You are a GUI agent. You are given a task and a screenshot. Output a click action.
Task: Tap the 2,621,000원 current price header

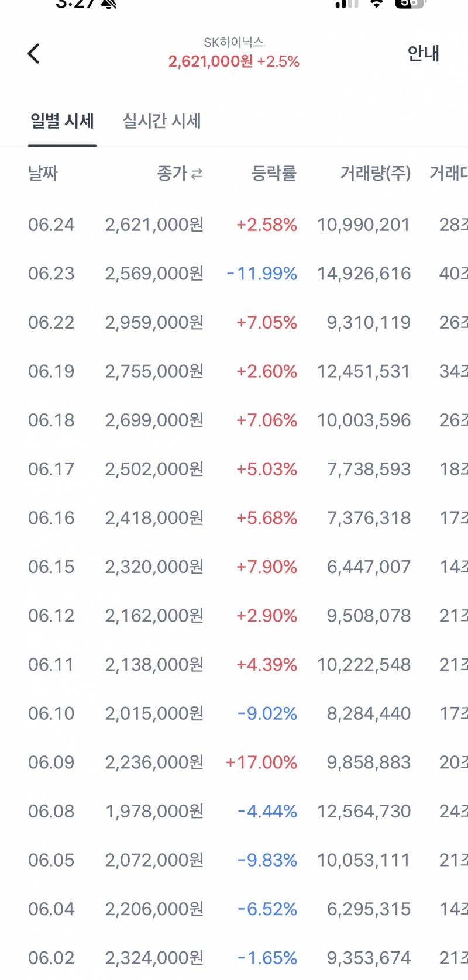[x=211, y=61]
